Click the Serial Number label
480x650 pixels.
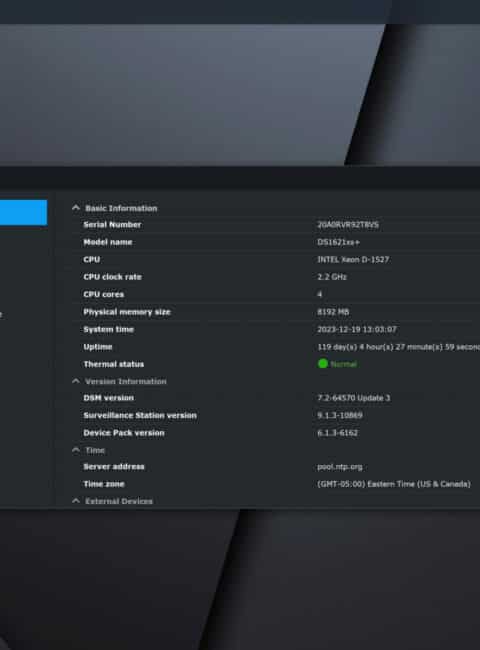112,224
